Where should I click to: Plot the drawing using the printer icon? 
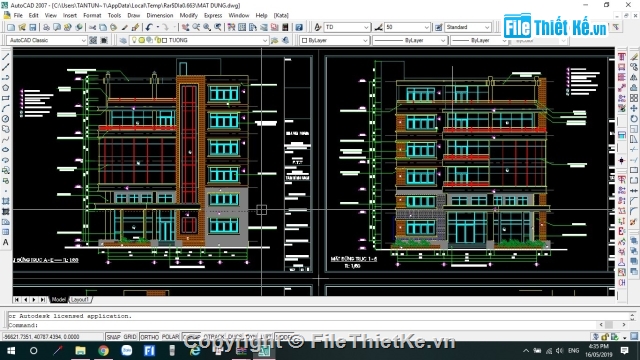46,27
